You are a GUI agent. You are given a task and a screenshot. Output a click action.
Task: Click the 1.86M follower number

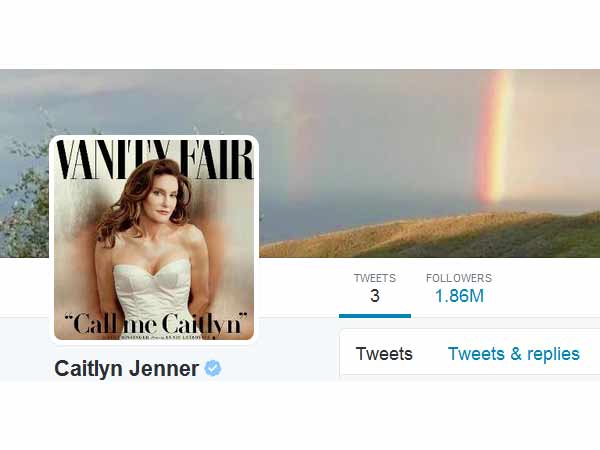pyautogui.click(x=459, y=296)
